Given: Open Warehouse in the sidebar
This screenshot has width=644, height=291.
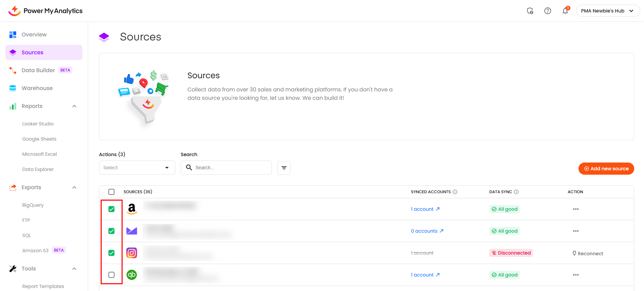Looking at the screenshot, I should tap(37, 88).
